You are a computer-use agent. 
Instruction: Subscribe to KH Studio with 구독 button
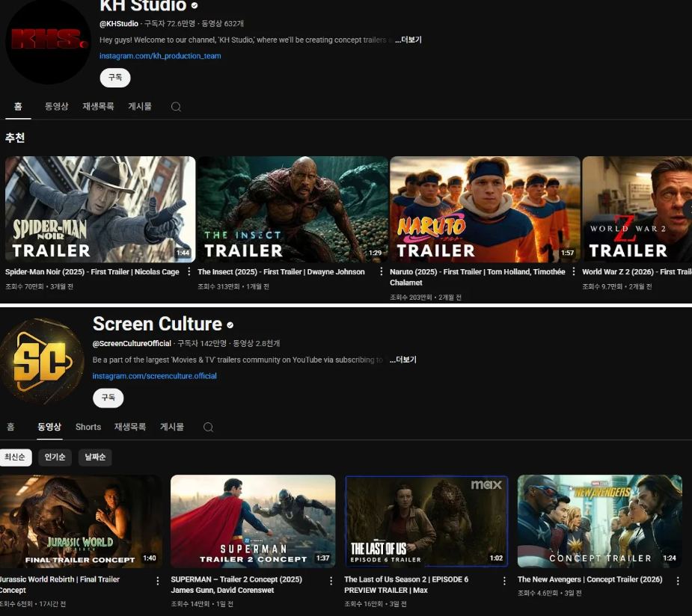coord(115,78)
